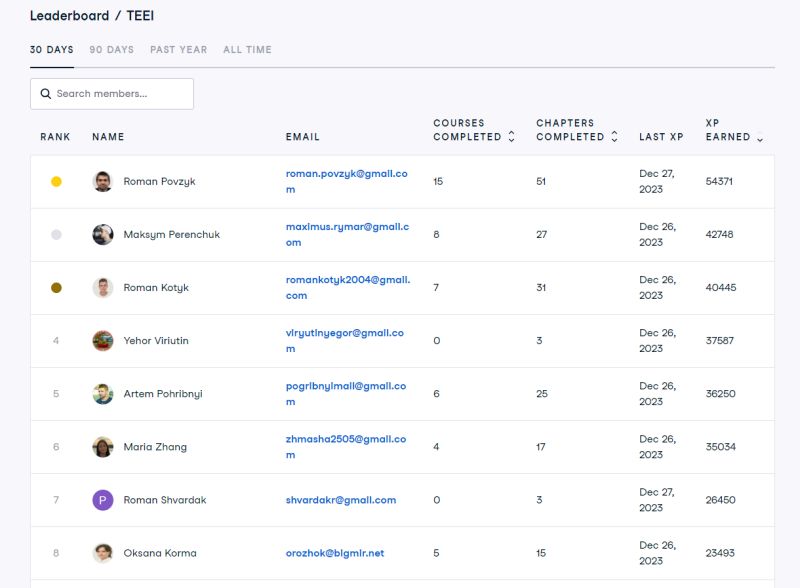Toggle XP Earned sort chevron
Viewport: 800px width, 588px height.
point(760,139)
